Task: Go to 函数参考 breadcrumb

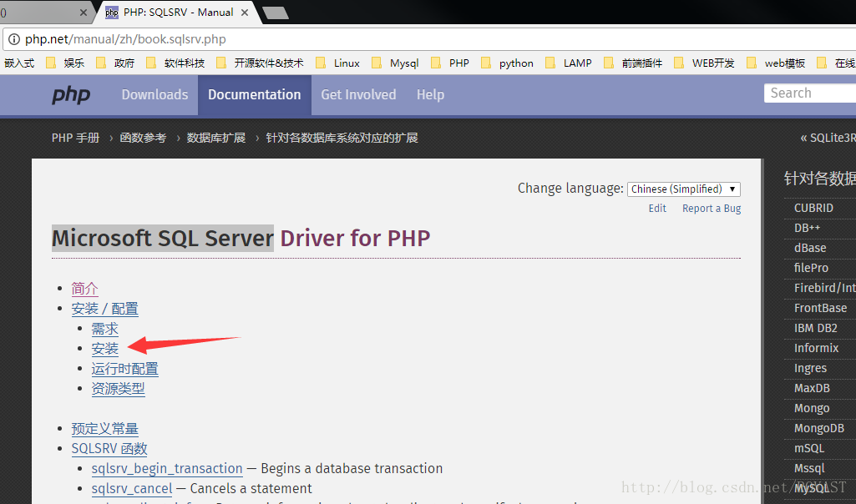Action: click(143, 138)
